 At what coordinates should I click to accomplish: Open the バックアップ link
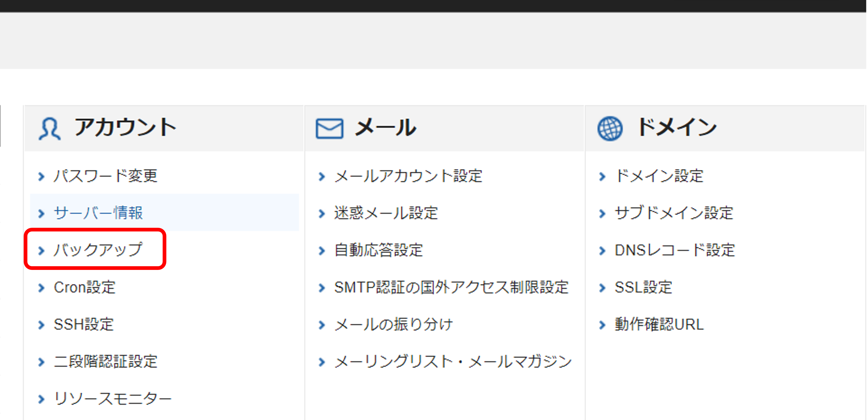point(98,250)
